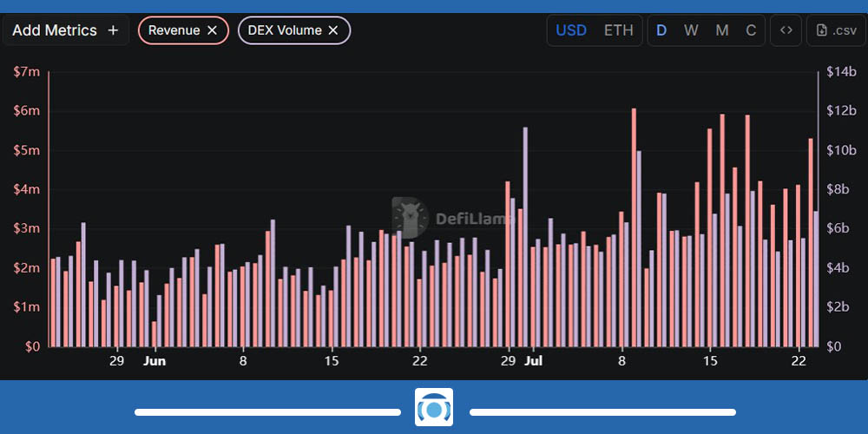Screen dimensions: 868x434
Task: Select the M monthly interval
Action: coord(721,30)
